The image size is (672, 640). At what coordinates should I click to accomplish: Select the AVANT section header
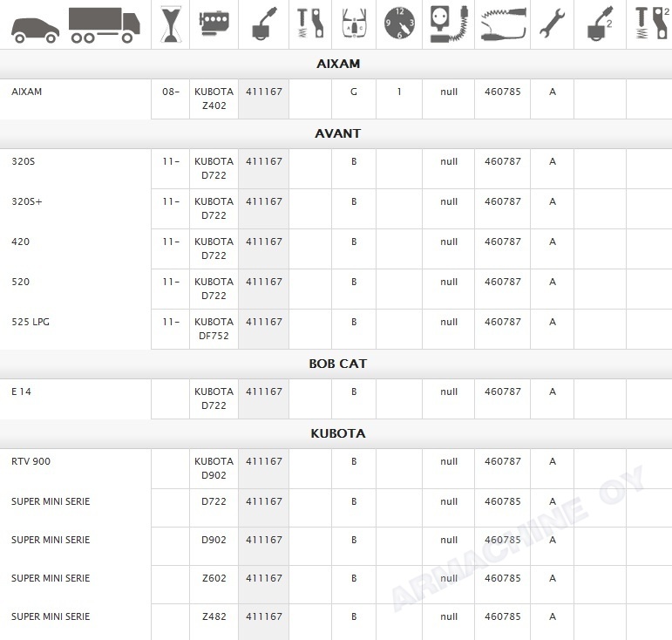click(x=337, y=133)
